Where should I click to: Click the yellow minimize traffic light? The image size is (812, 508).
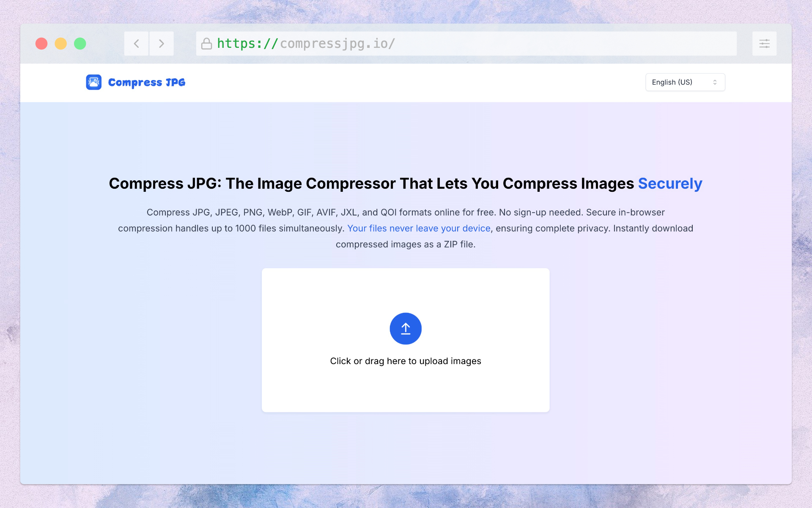pos(60,43)
